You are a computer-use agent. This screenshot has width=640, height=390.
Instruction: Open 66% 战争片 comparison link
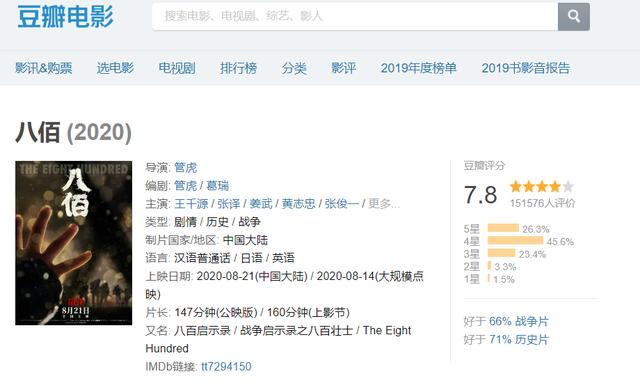point(518,321)
